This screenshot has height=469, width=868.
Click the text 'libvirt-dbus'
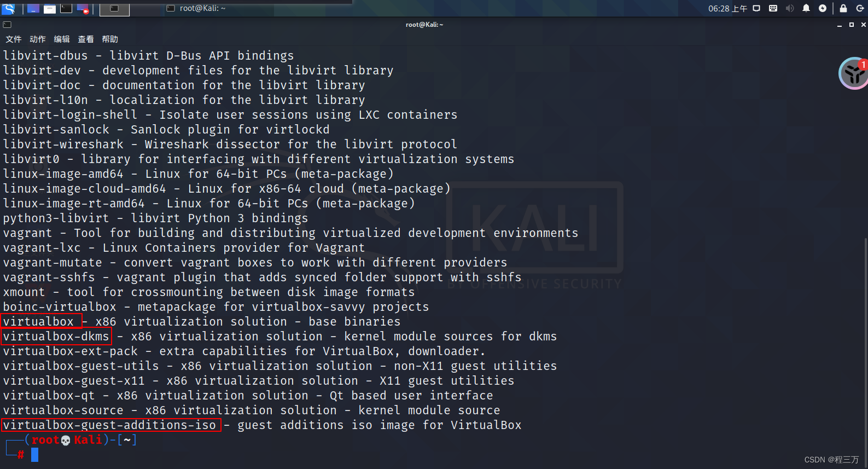[45, 55]
